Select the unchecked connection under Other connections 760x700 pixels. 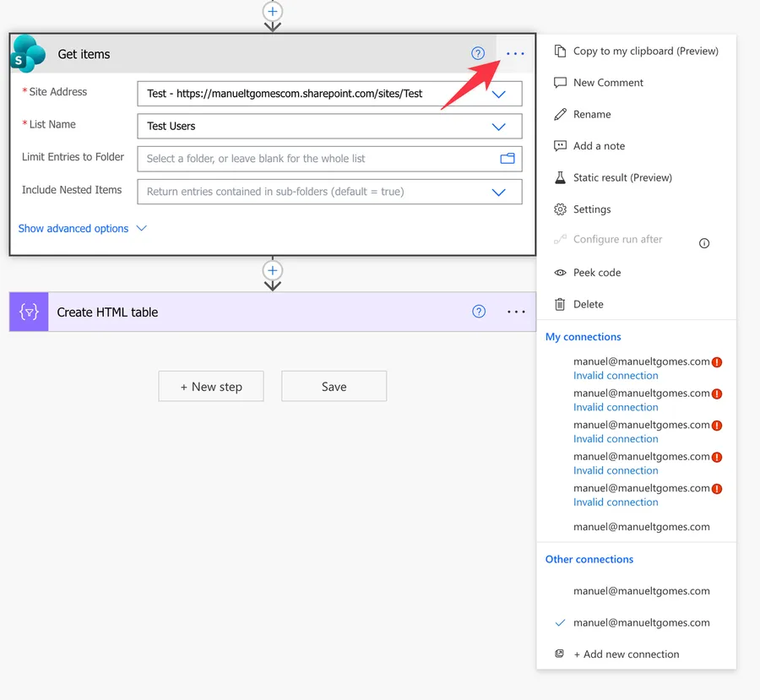(641, 591)
